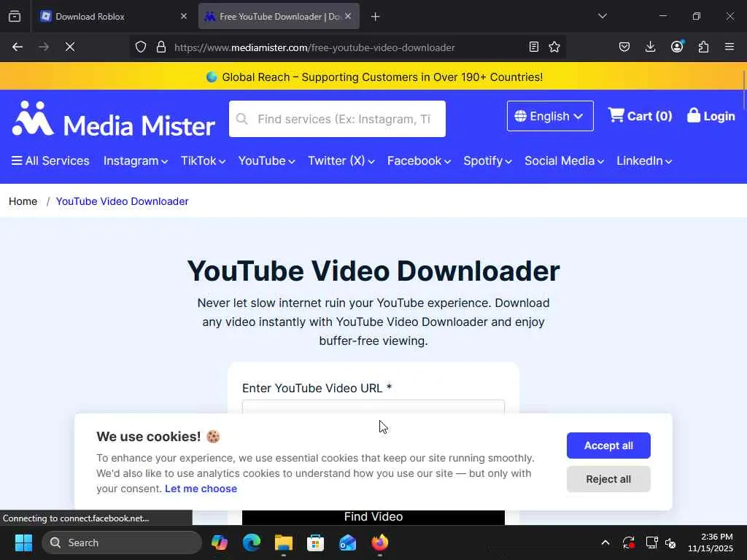The image size is (747, 560).
Task: Open the Windows Start menu
Action: (23, 542)
